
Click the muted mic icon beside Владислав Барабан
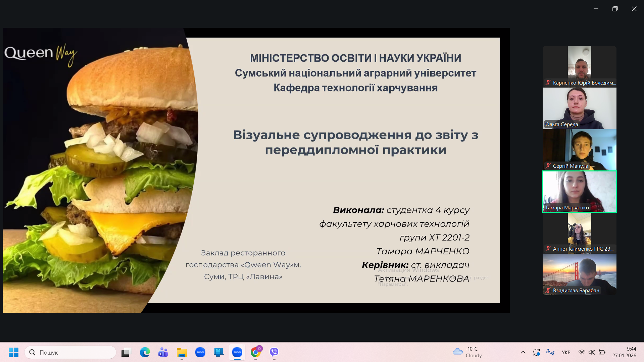coord(548,291)
